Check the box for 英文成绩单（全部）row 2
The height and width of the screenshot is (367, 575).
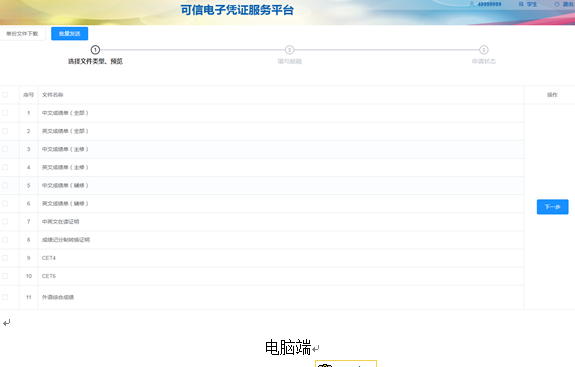coord(5,131)
